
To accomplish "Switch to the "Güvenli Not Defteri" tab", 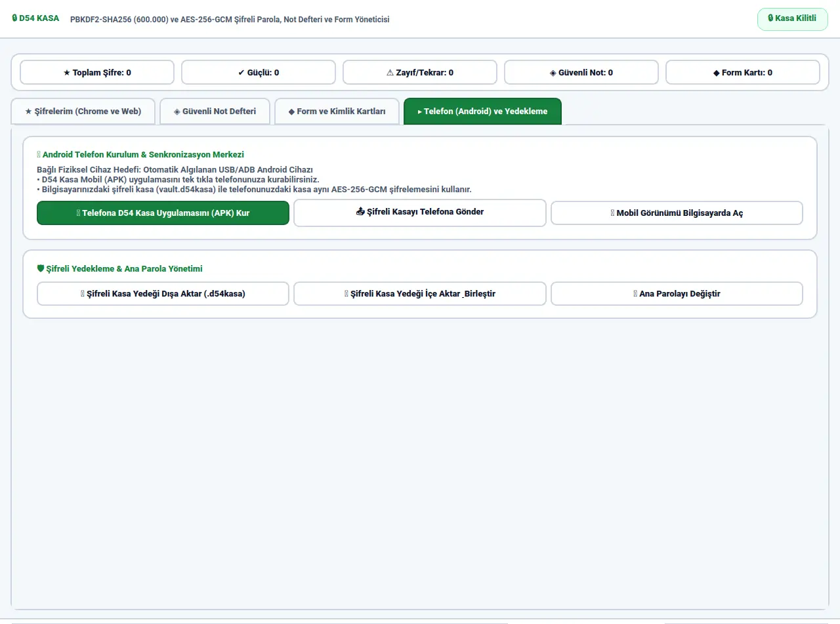I will (x=215, y=112).
